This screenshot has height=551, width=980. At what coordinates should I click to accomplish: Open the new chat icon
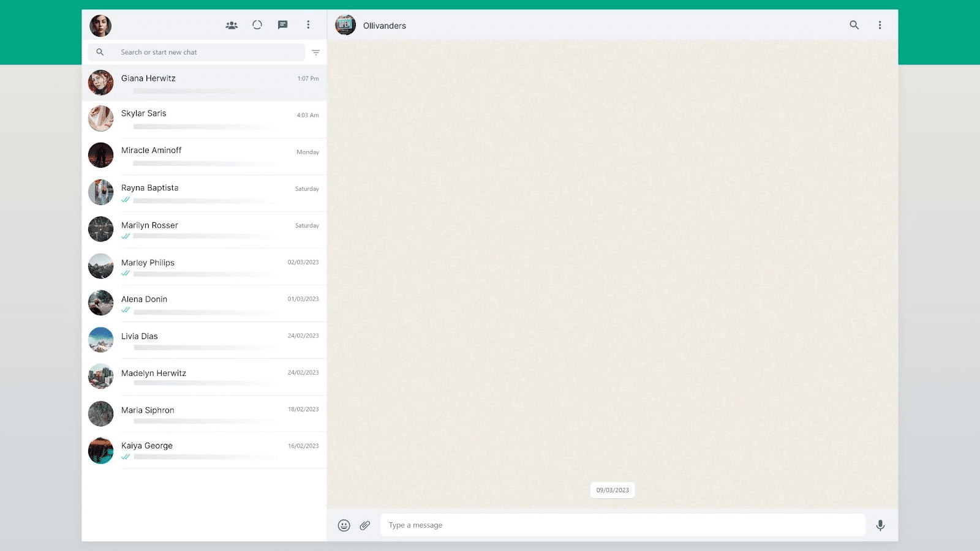pos(282,24)
